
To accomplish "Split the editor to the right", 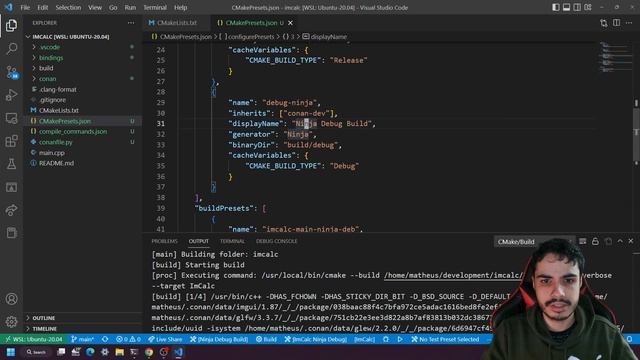I will [616, 23].
